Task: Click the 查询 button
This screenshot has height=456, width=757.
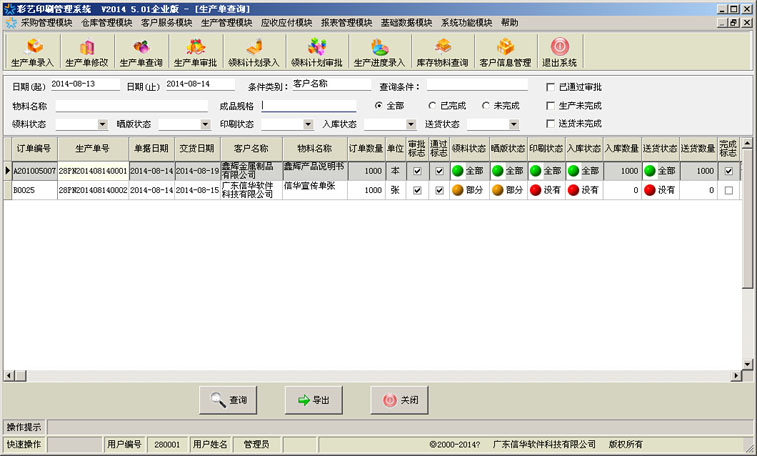Action: tap(228, 400)
